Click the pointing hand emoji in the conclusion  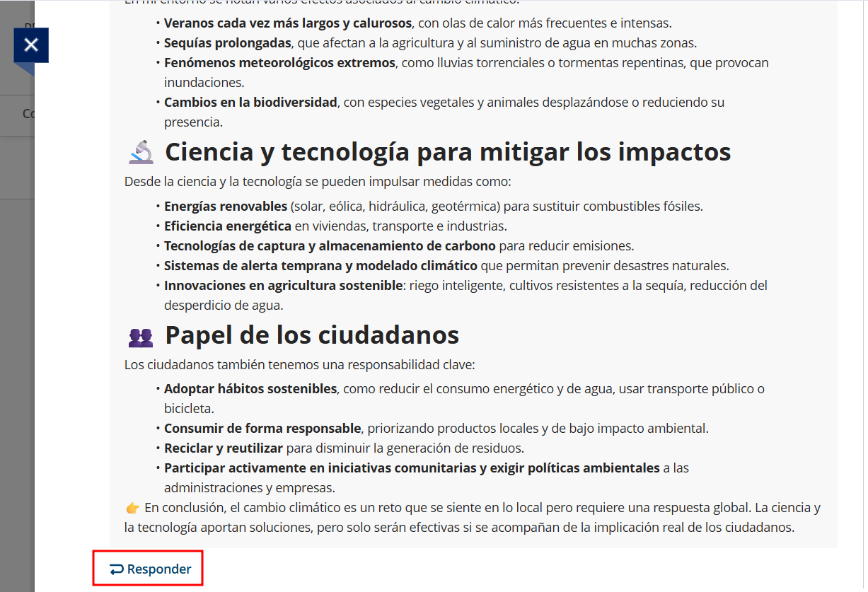coord(133,508)
